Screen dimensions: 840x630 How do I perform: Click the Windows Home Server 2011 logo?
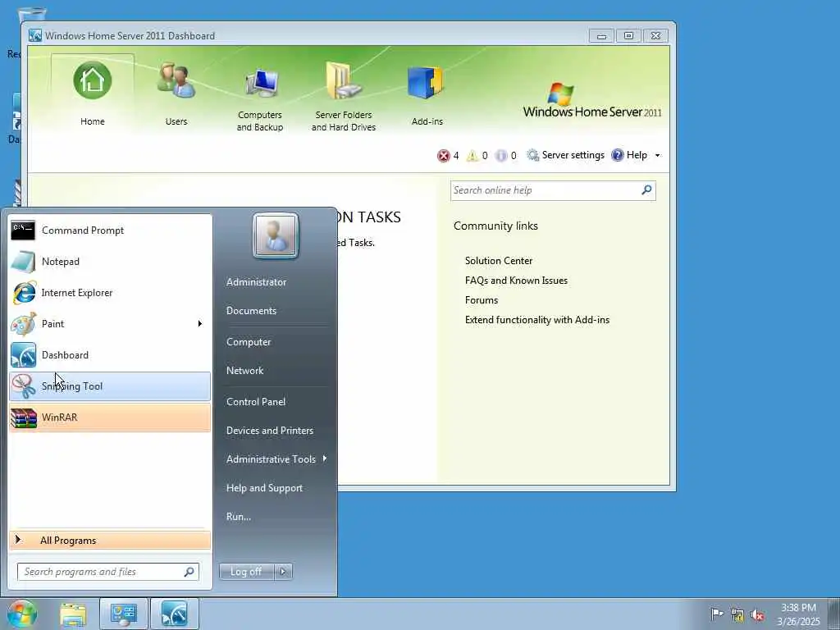[x=592, y=100]
